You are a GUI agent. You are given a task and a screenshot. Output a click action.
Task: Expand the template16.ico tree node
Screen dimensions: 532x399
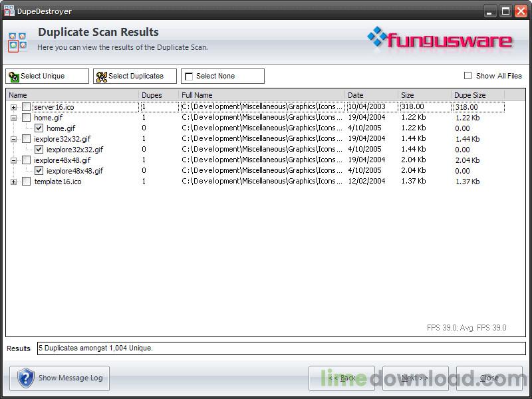13,182
